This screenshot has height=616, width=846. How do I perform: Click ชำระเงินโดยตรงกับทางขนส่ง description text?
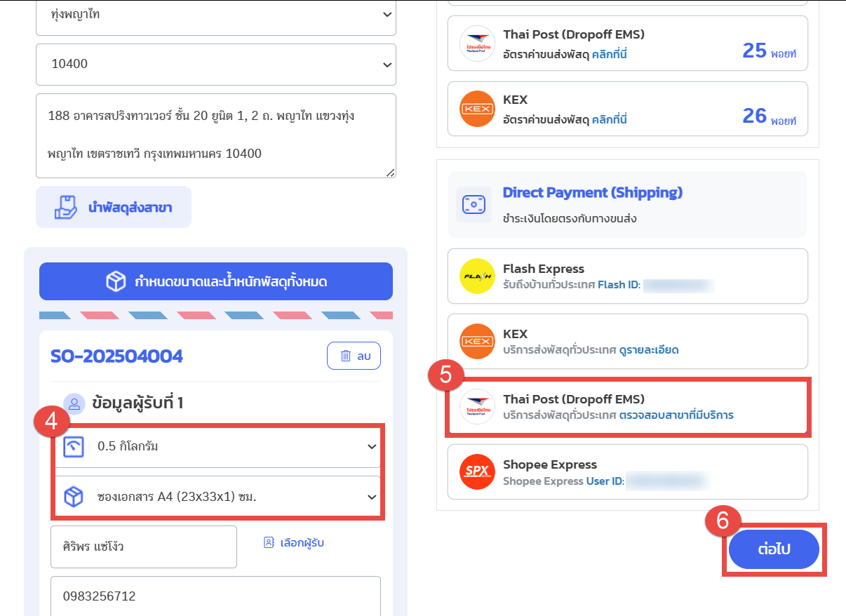(570, 218)
